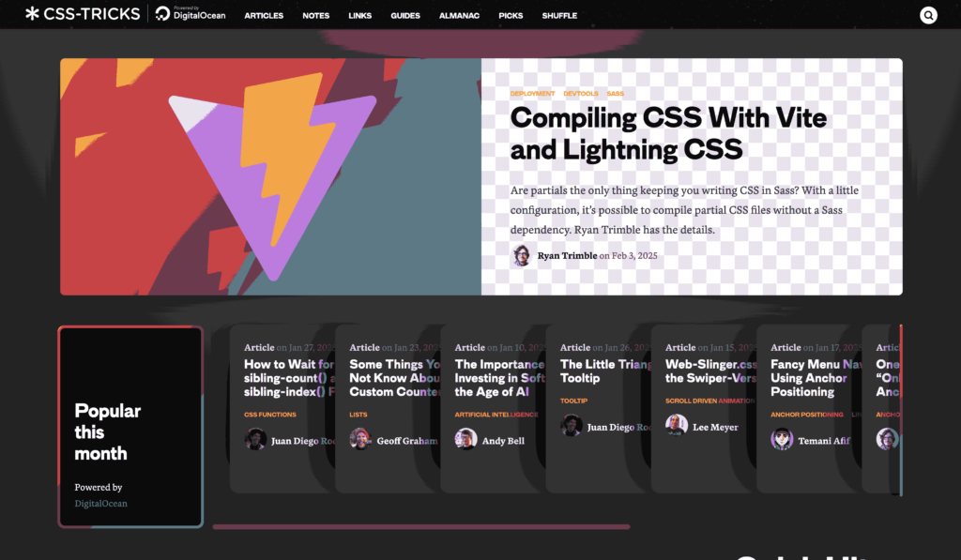
Task: Open The Little Triangle Tooltip article
Action: pyautogui.click(x=605, y=371)
